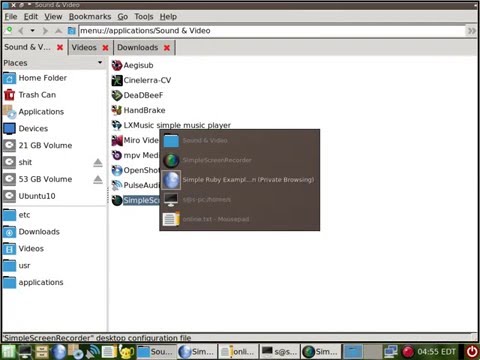
Task: Switch to Sou... taskbar window button
Action: tap(156, 352)
